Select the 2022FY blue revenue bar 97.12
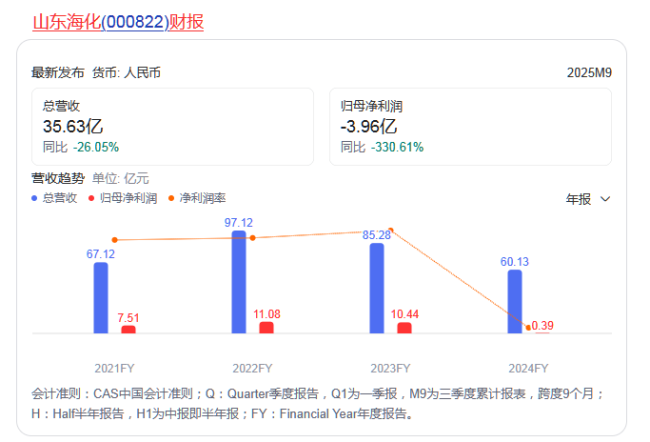Screen dimensions: 650x442 [x=239, y=282]
